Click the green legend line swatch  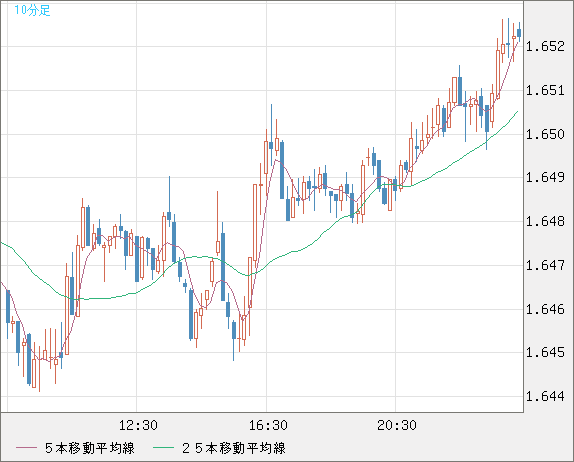163,448
